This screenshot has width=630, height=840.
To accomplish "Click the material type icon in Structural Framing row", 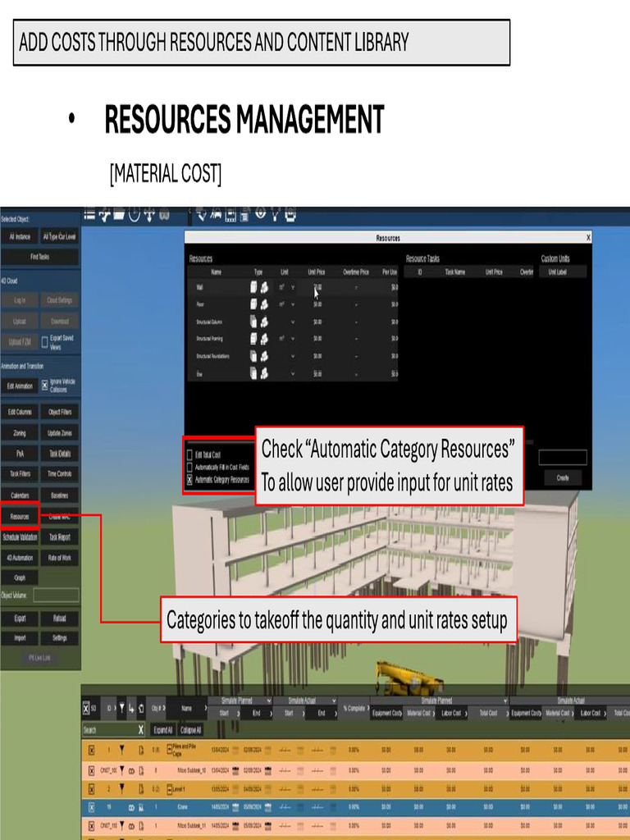I will coord(254,339).
